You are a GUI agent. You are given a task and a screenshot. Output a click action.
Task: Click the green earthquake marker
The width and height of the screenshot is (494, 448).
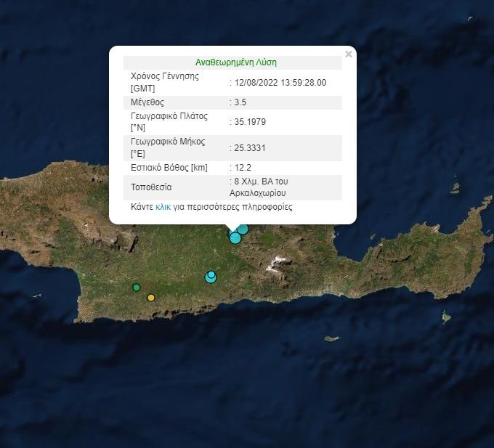pyautogui.click(x=137, y=288)
